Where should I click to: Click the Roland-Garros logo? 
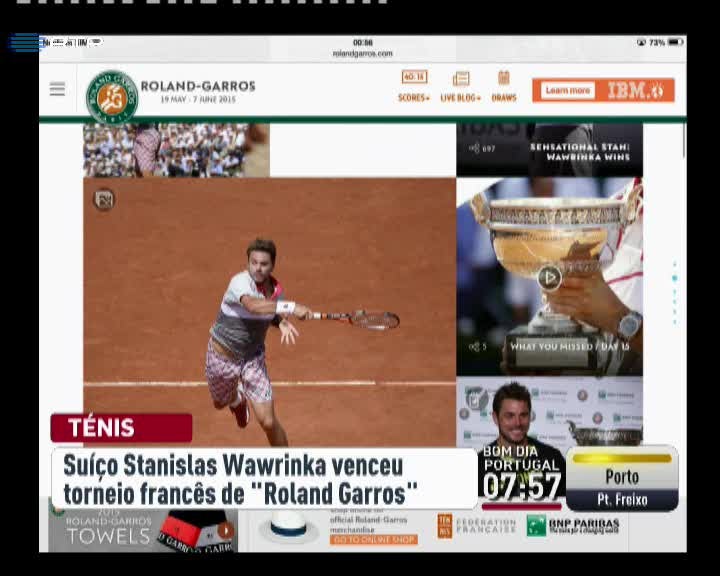[x=112, y=97]
